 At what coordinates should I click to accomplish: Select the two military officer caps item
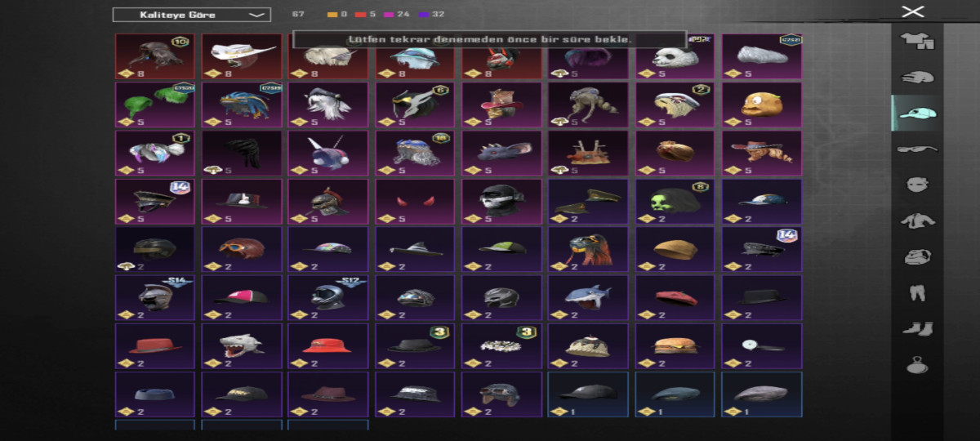point(588,201)
